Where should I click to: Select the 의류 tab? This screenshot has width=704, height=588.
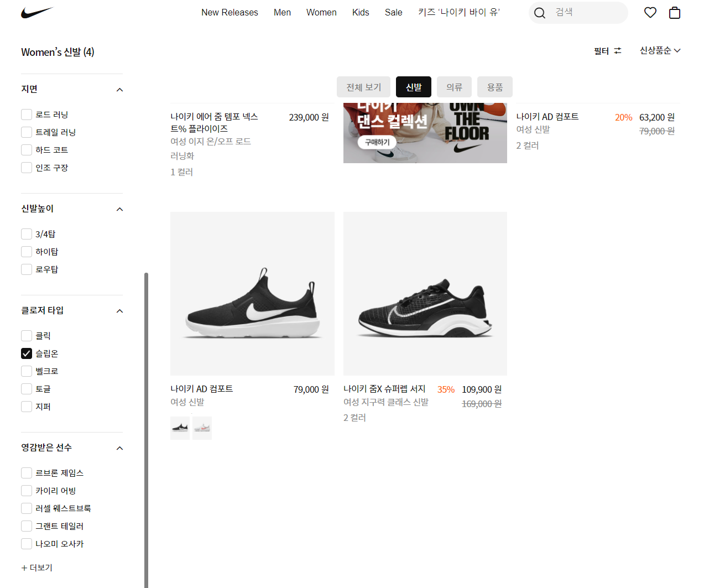point(454,87)
